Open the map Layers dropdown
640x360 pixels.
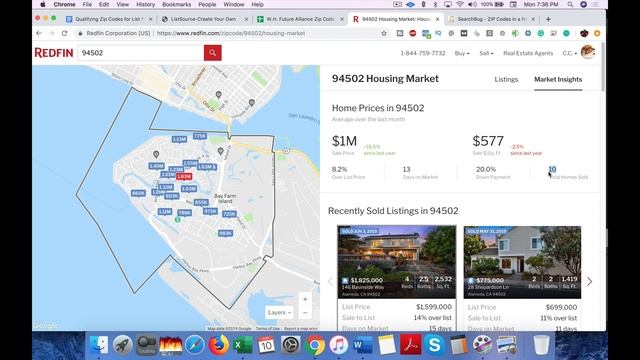[x=279, y=313]
